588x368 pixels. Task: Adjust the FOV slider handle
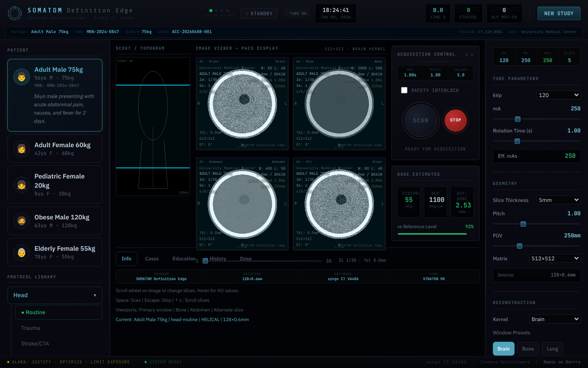tap(520, 246)
